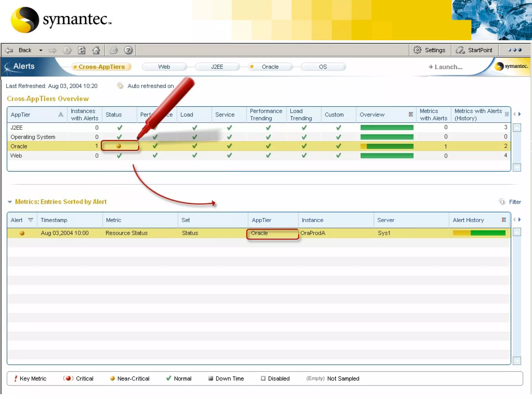Open Settings via the gear icon
The width and height of the screenshot is (532, 399).
tap(417, 50)
